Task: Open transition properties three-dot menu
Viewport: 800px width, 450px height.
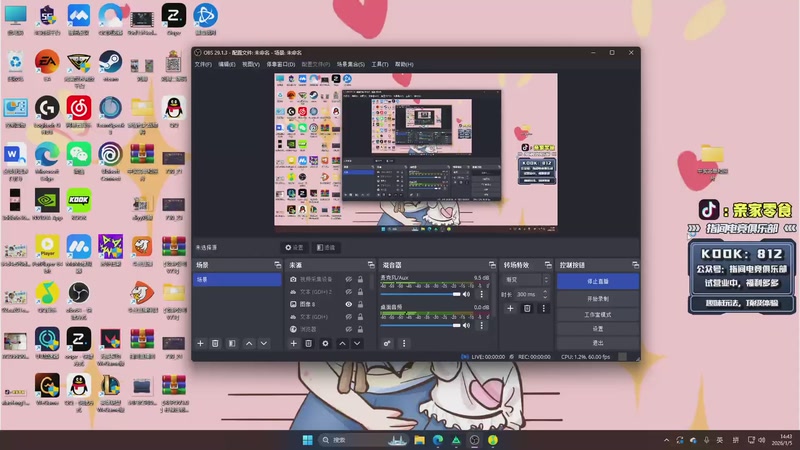Action: (543, 308)
